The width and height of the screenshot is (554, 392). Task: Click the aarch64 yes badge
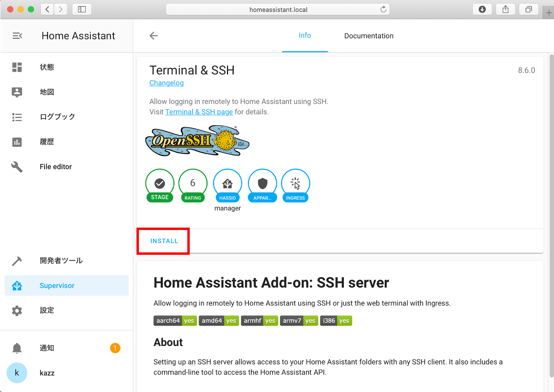175,321
